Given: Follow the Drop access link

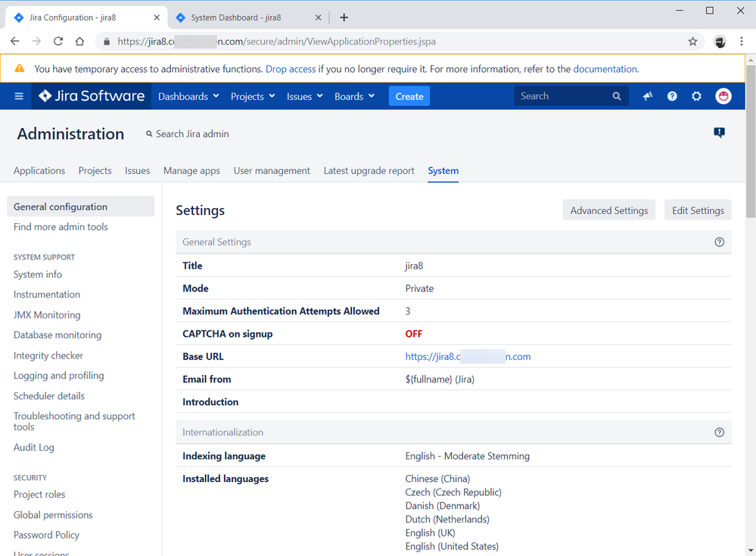Looking at the screenshot, I should point(291,69).
